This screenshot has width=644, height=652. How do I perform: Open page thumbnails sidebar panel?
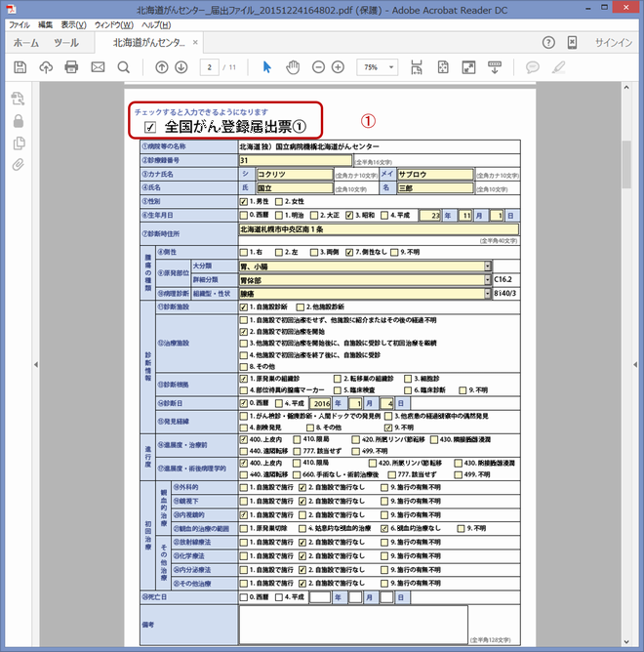pos(18,99)
